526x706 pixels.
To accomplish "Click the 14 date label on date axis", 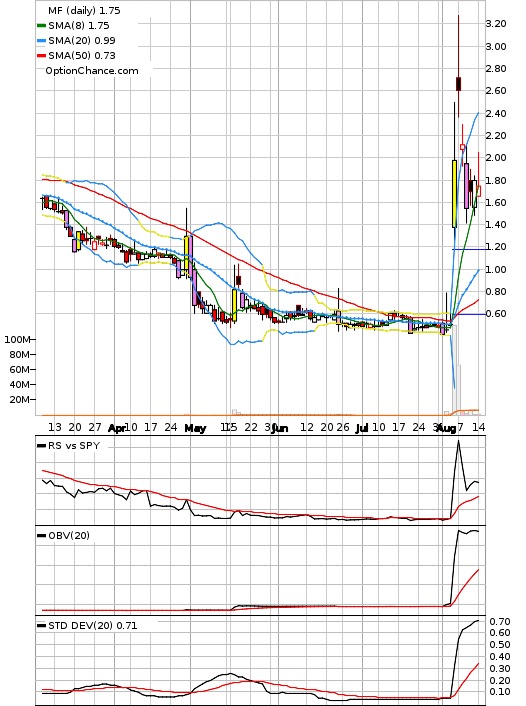I will click(479, 427).
